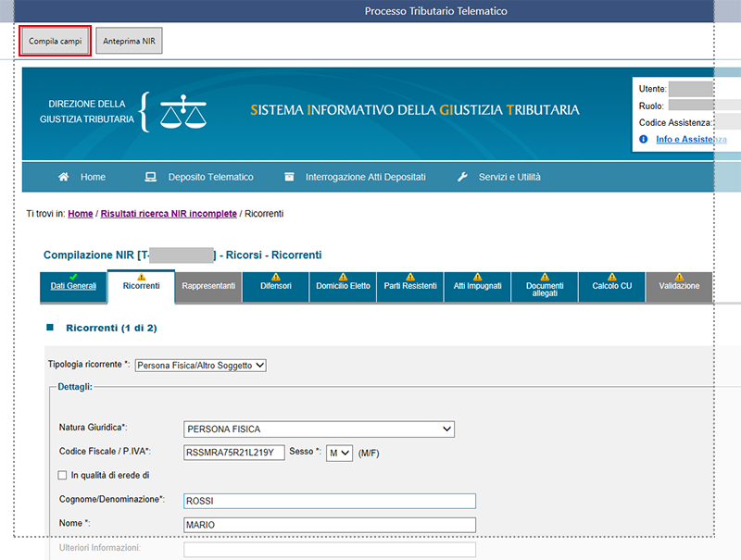Go to Risultati ricerca NIR incomplete link

[169, 214]
